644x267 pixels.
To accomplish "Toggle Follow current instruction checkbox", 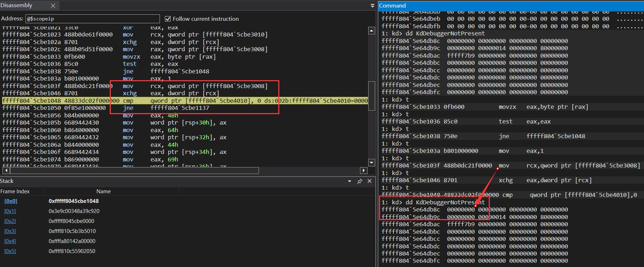I will [167, 19].
